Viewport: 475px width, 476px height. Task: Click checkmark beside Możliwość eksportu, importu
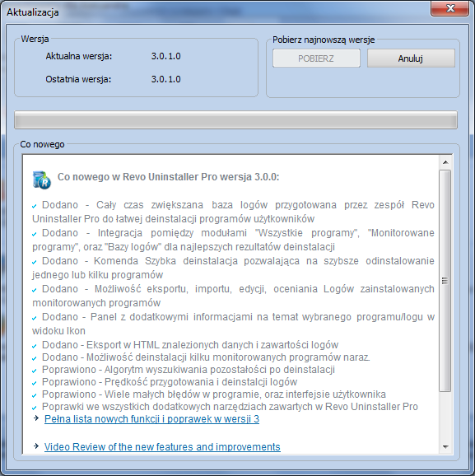(x=35, y=290)
